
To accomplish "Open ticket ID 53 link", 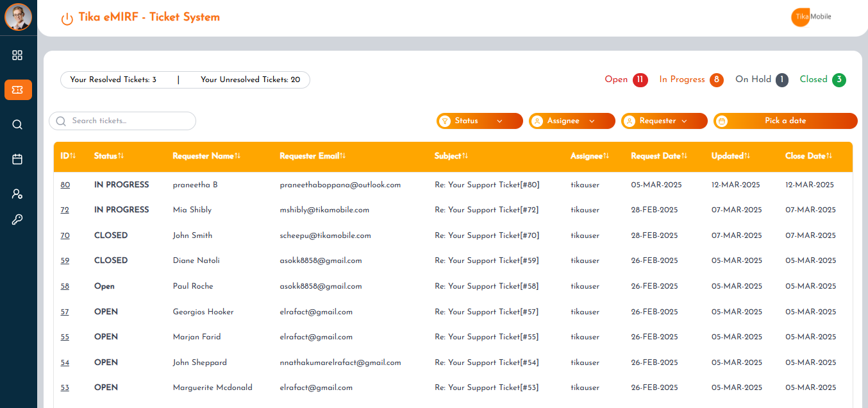I will [65, 387].
